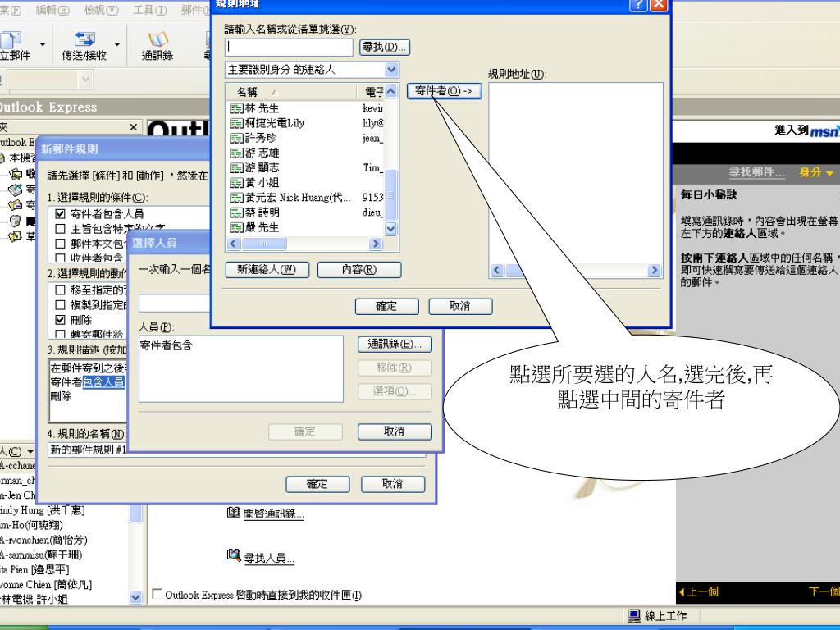
Task: Click 取消 in 新郵件規則 dialog
Action: (393, 484)
